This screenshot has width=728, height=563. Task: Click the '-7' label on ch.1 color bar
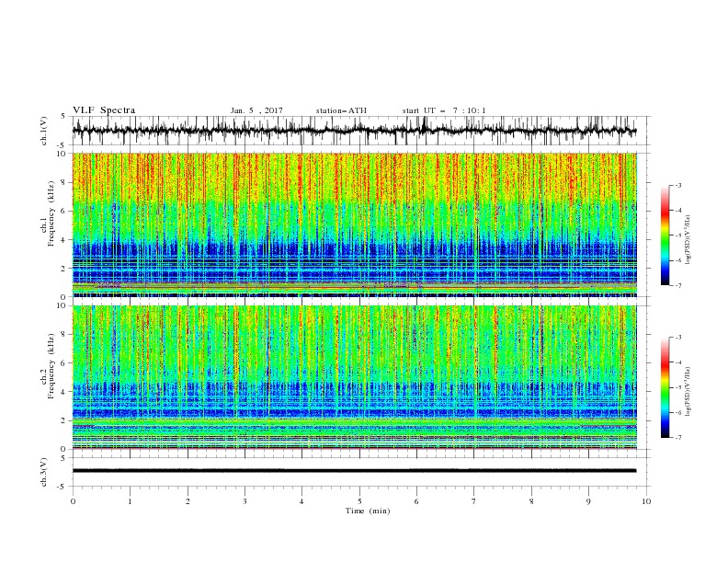click(x=678, y=285)
